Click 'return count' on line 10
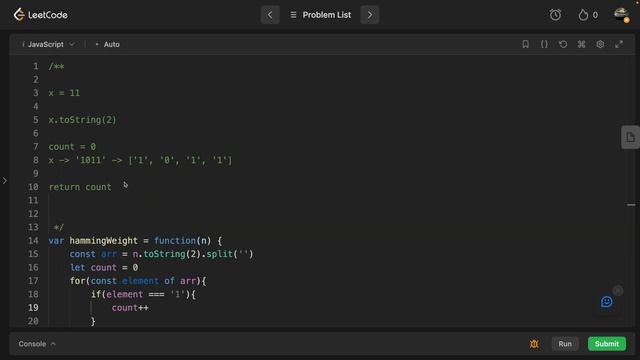Viewport: 640px width, 360px height. 80,187
